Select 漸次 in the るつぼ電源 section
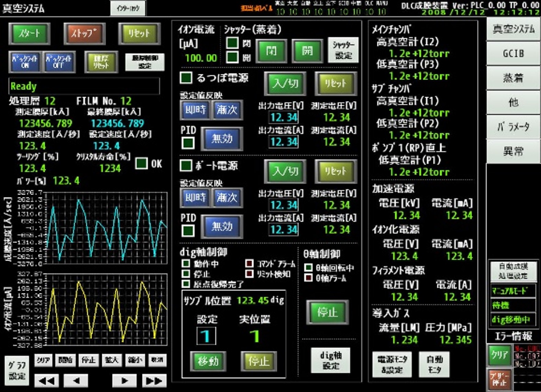 227,110
